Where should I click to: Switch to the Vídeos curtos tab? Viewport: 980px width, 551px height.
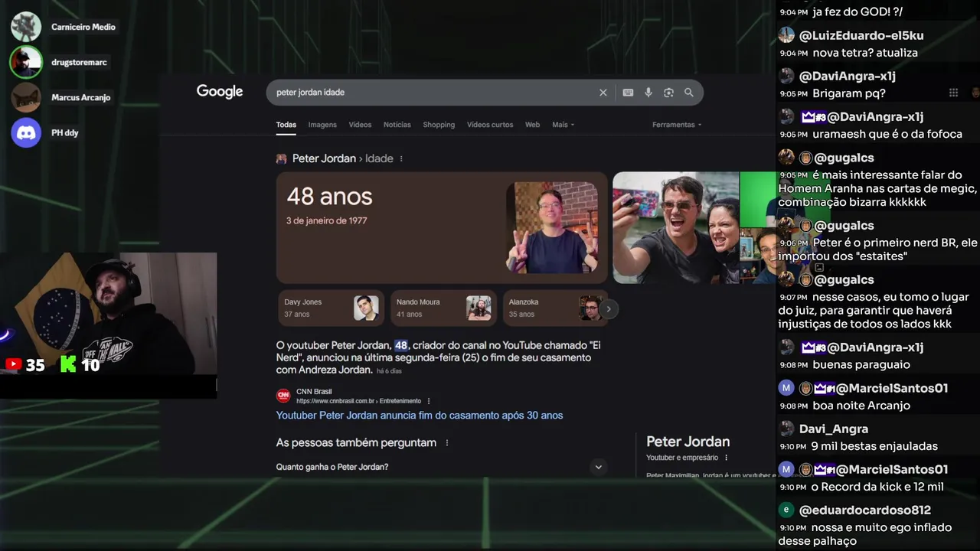tap(490, 125)
